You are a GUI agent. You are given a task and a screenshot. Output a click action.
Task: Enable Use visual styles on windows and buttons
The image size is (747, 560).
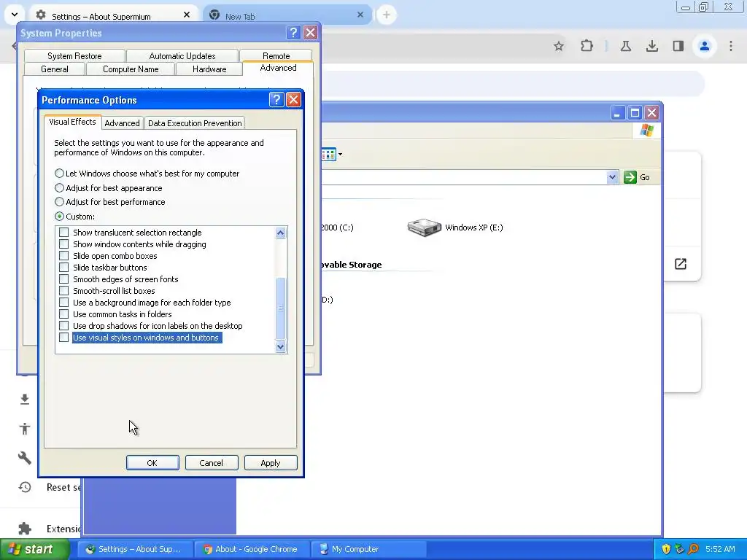coord(64,338)
